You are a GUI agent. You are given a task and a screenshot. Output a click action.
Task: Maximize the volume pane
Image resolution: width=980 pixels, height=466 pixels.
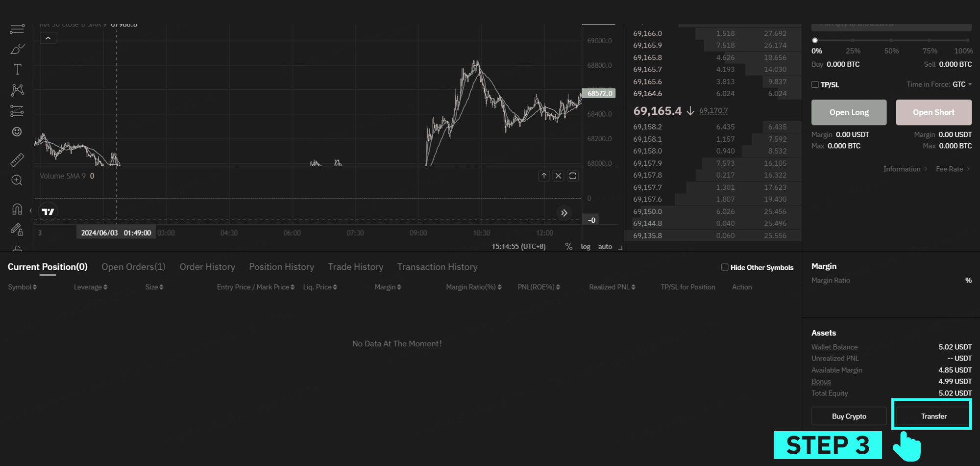[572, 176]
